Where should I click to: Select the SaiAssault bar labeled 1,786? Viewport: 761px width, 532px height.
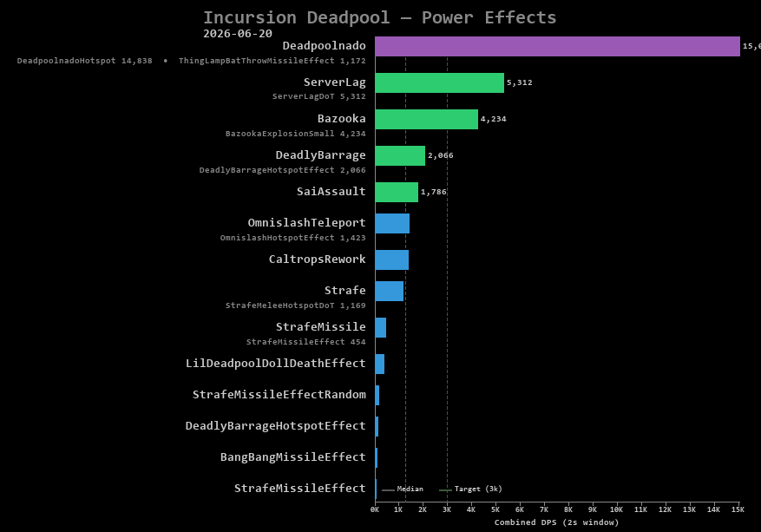397,192
